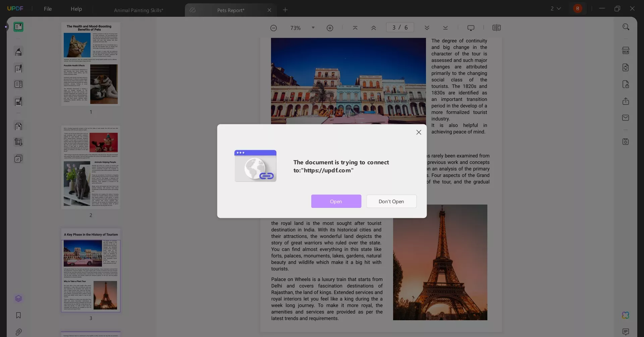Select the Crop Pages tool

(18, 142)
